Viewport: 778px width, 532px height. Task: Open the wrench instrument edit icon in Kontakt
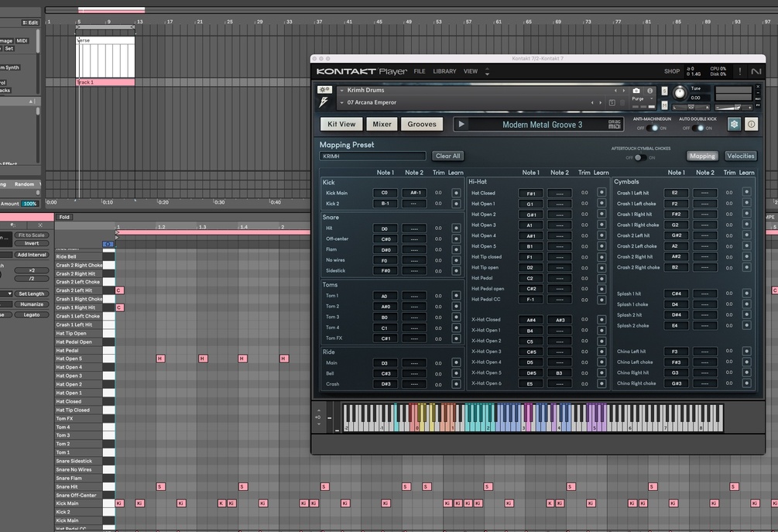coord(324,90)
